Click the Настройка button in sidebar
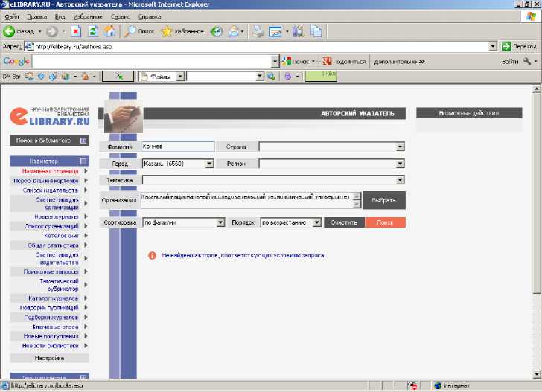Screen dimensions: 542x392 click(x=49, y=358)
